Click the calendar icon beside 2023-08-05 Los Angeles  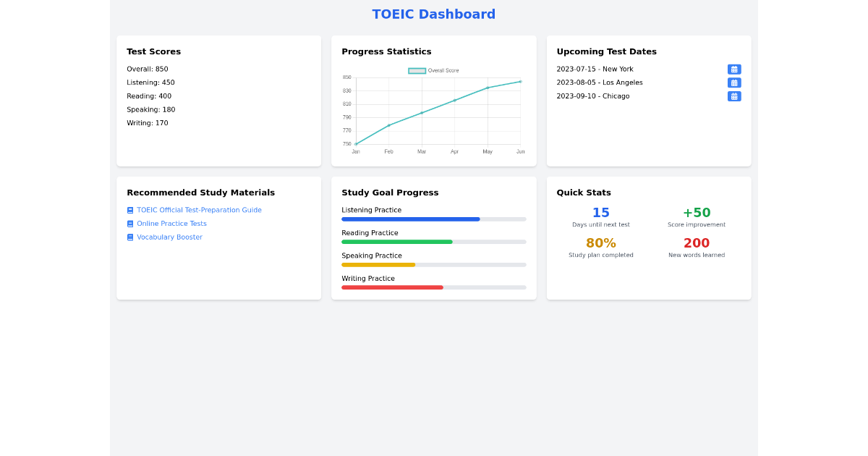(x=734, y=83)
